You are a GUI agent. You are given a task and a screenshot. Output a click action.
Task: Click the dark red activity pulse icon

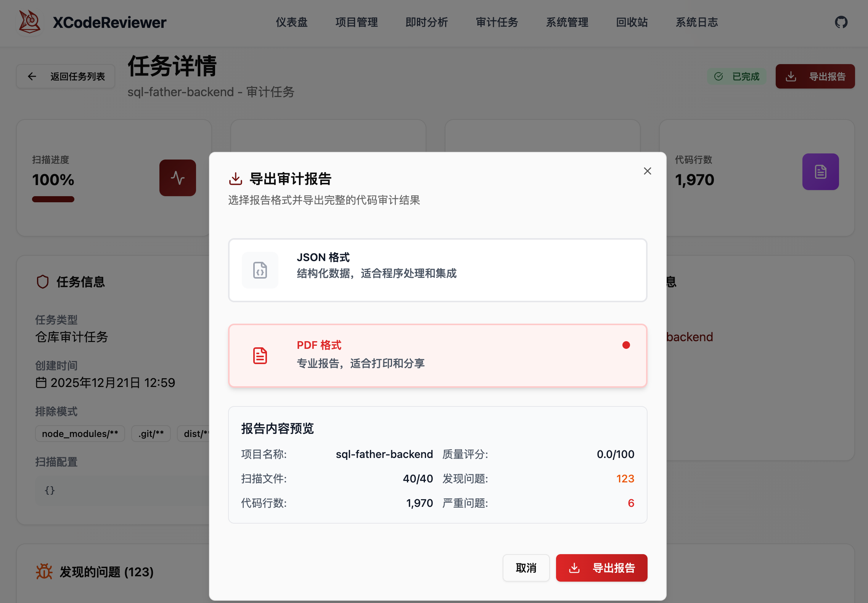click(177, 177)
